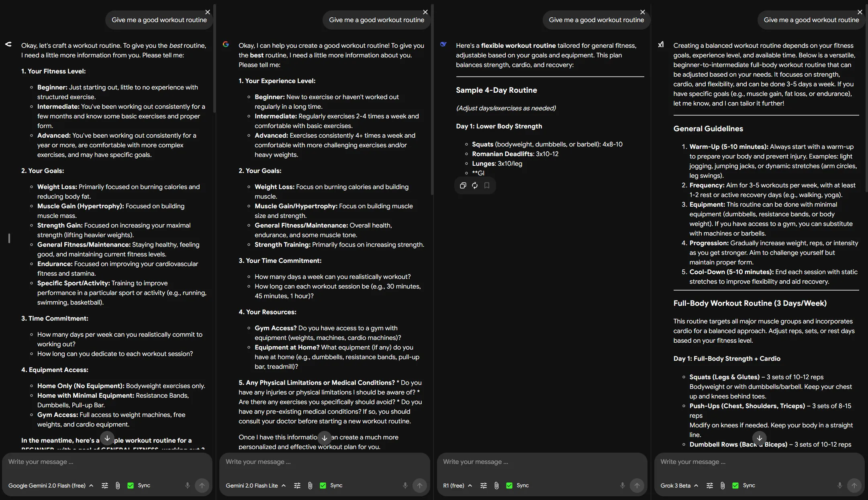Select Grok 3 Beta model selector
Image resolution: width=868 pixels, height=500 pixels.
(679, 486)
